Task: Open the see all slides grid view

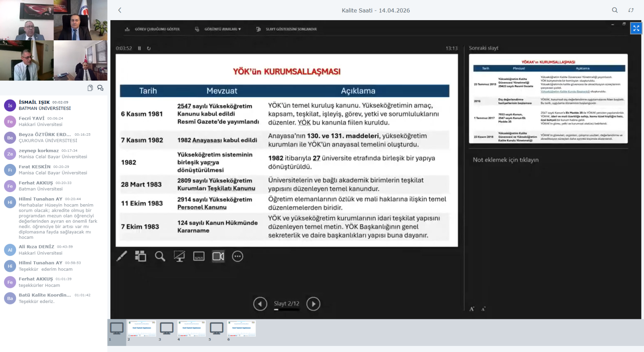Action: (140, 256)
